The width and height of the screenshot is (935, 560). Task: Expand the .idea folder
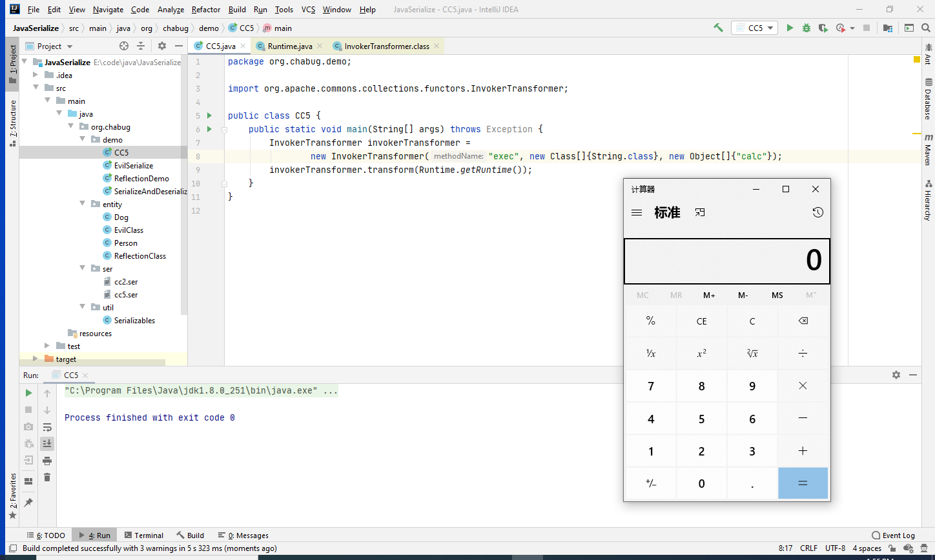36,75
